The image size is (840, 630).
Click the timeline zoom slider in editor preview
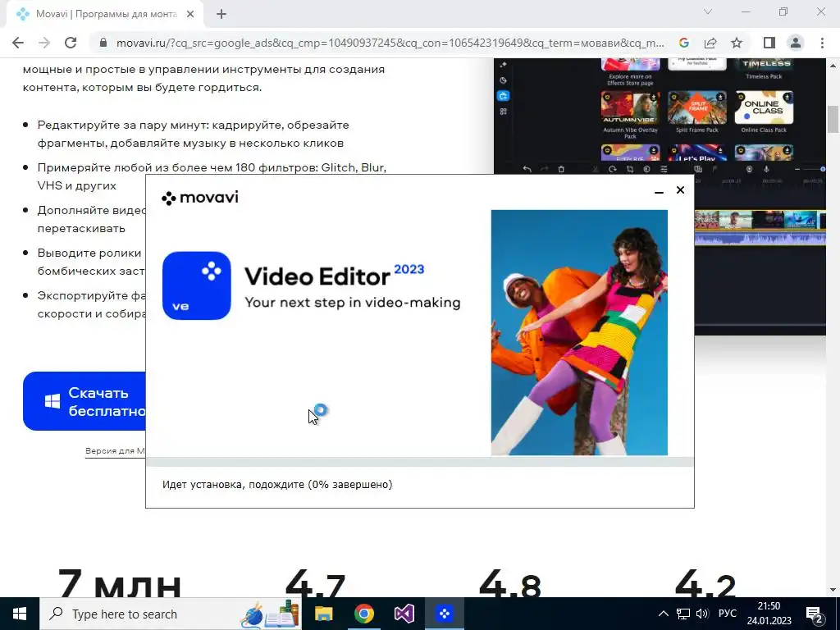tap(810, 169)
